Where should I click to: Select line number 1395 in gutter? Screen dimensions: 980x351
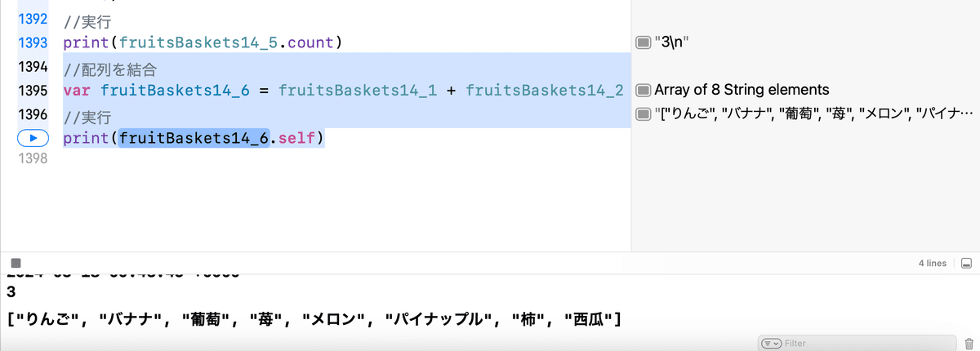pyautogui.click(x=33, y=90)
